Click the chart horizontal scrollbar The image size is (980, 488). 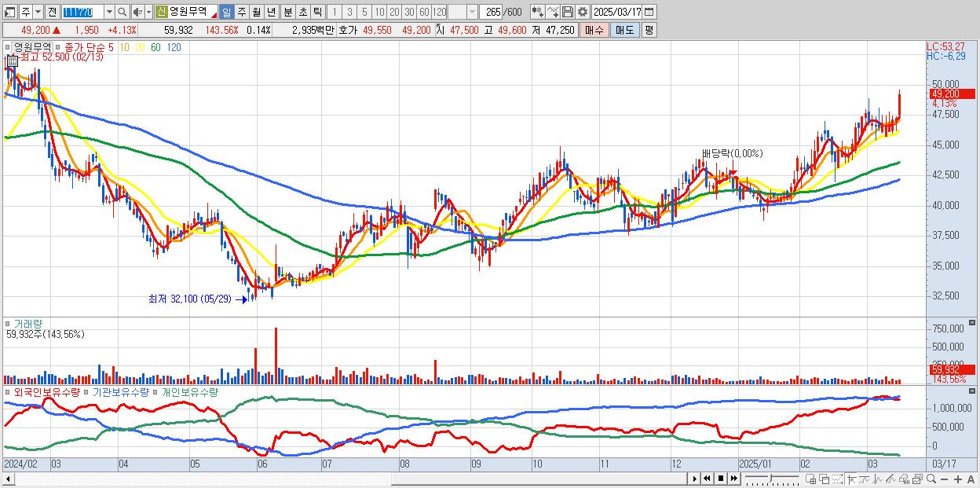pos(346,479)
